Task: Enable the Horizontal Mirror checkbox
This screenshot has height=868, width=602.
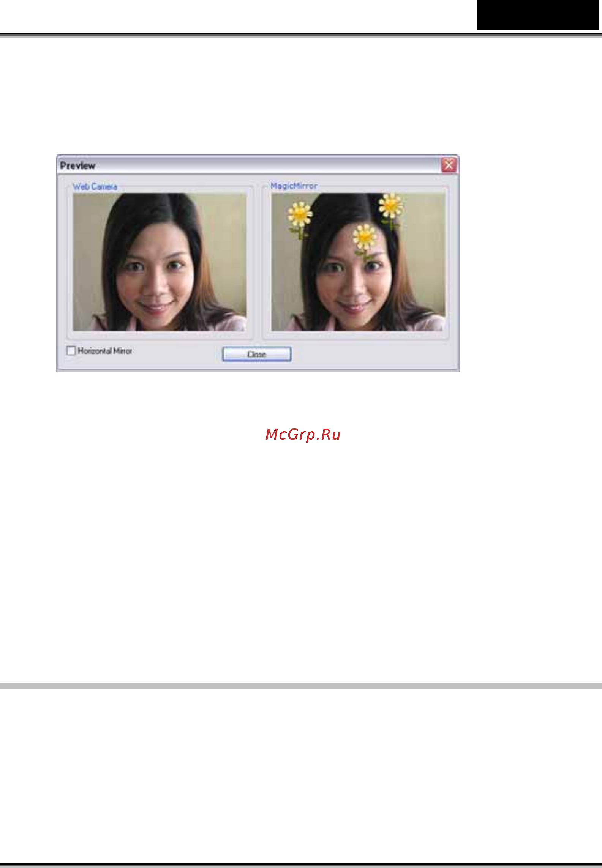Action: 71,350
